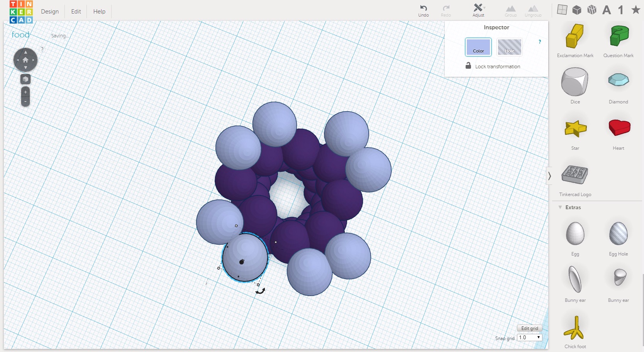Click the Ungroup shapes icon

[x=533, y=11]
